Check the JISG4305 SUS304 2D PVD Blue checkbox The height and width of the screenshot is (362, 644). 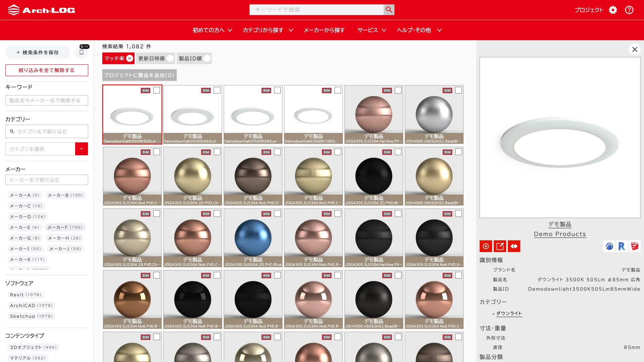click(x=277, y=214)
